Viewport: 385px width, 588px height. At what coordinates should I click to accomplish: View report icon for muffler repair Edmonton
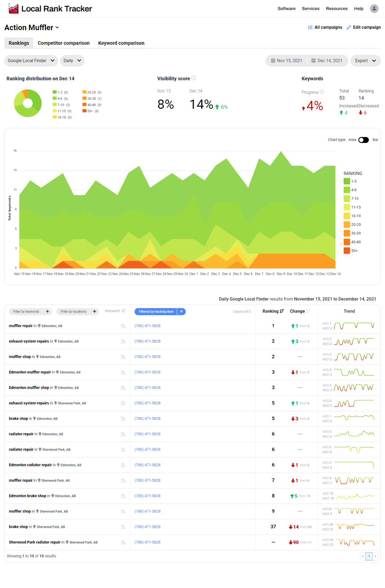(123, 326)
